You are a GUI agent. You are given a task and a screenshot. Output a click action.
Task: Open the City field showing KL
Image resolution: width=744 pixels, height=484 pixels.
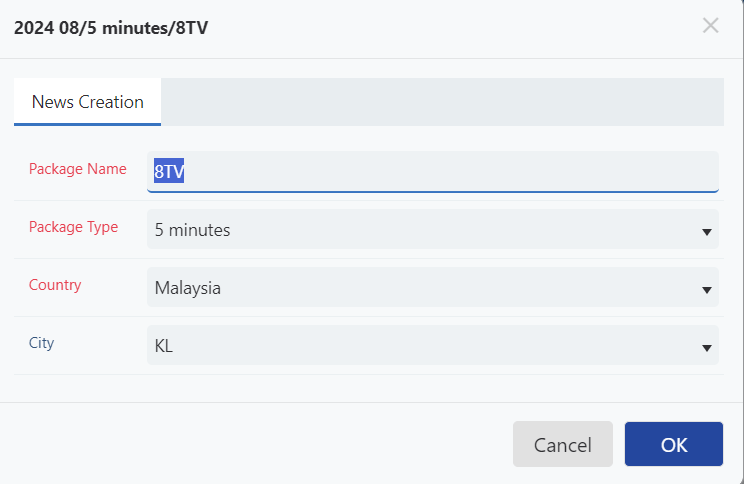433,345
